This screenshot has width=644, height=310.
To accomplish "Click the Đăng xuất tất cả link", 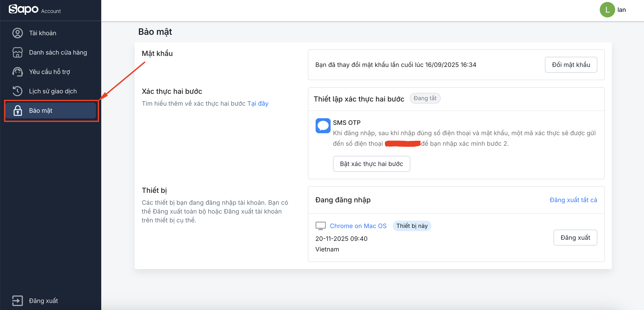I will click(x=573, y=200).
